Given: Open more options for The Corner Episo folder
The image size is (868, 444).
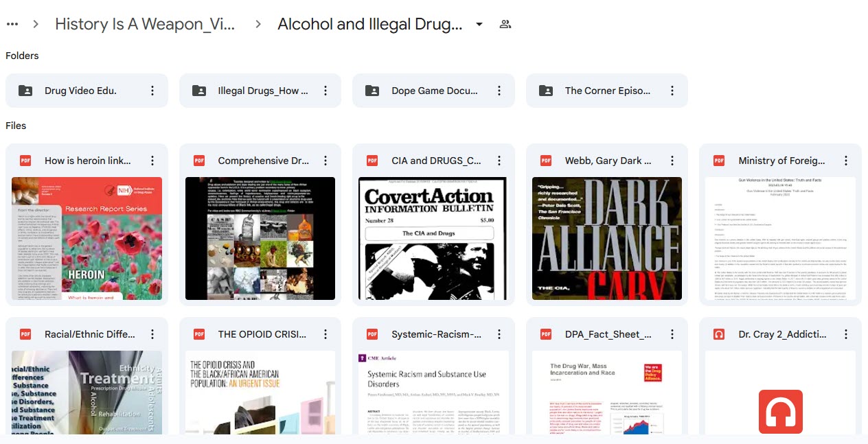Looking at the screenshot, I should point(672,91).
